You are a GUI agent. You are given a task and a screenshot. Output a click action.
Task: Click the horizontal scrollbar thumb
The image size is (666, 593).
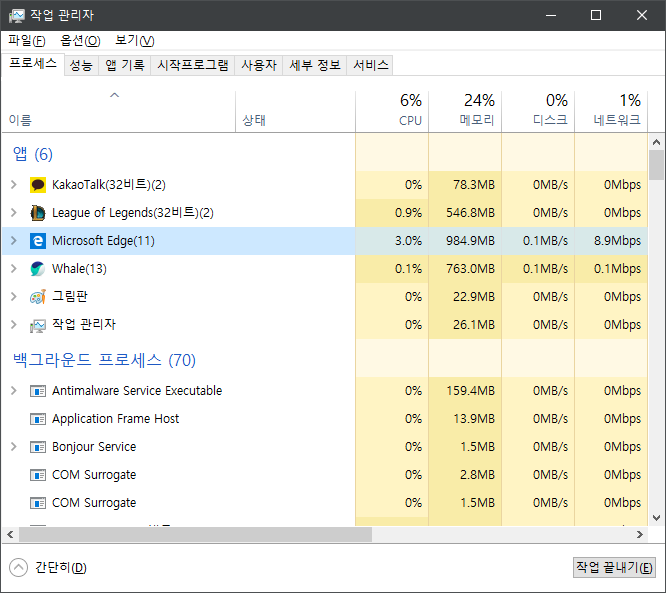[195, 535]
